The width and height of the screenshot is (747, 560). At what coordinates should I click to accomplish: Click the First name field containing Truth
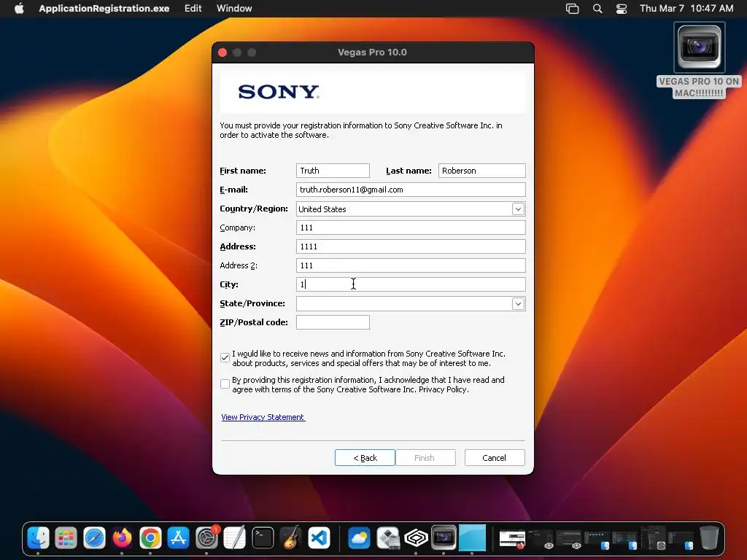333,171
